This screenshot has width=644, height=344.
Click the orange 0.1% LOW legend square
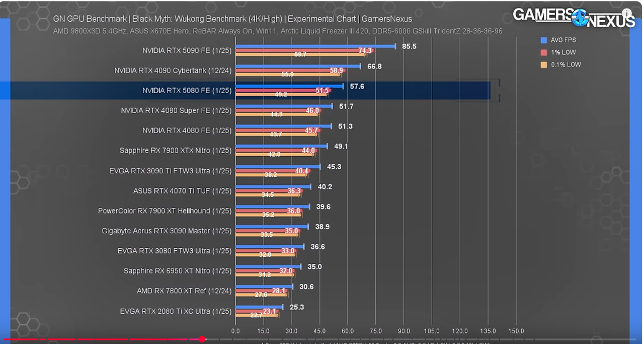[543, 64]
